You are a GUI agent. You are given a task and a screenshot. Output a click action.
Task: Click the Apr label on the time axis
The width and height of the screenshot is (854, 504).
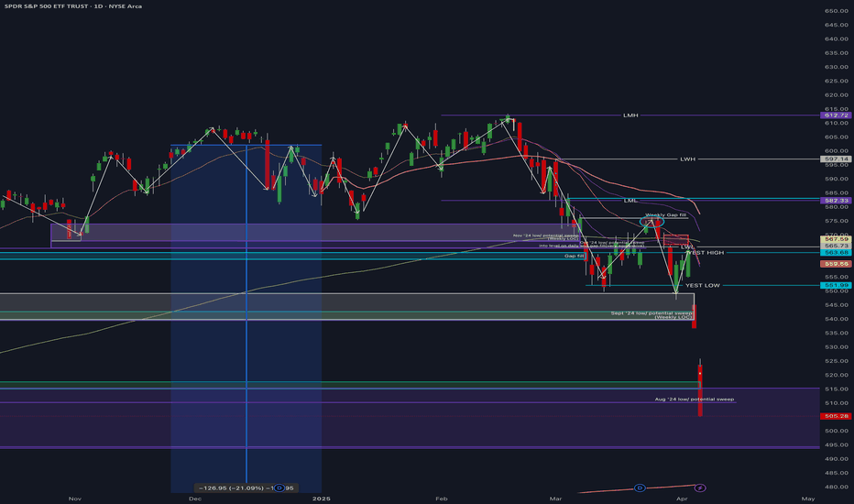click(682, 499)
